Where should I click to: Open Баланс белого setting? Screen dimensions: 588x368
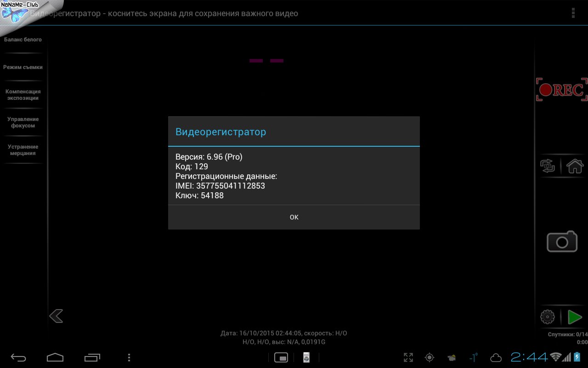tap(23, 40)
